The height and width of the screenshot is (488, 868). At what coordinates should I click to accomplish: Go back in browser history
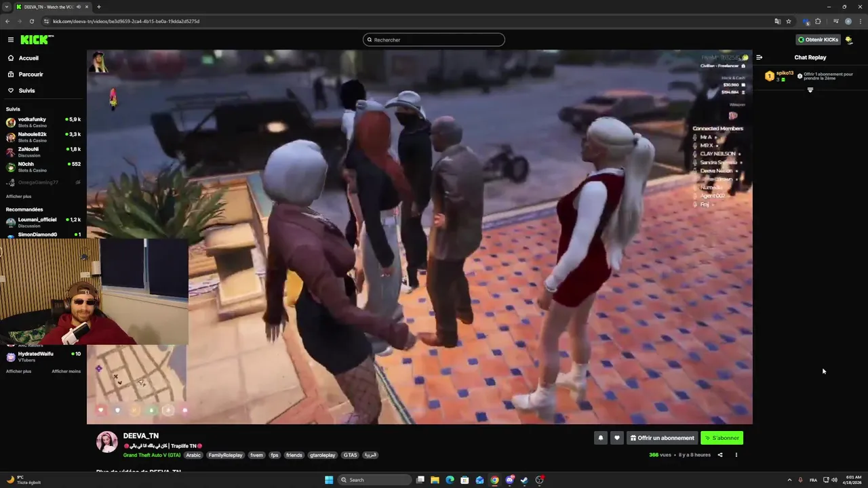click(x=7, y=21)
